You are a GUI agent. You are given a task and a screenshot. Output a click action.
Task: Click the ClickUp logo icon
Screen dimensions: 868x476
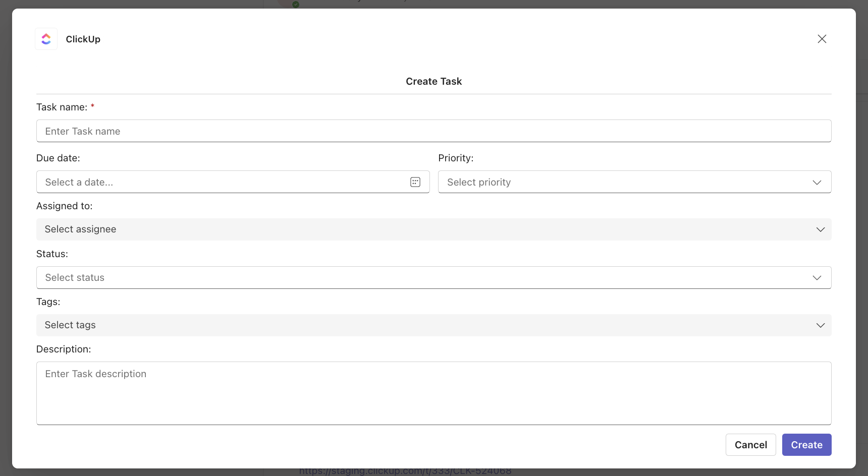coord(46,39)
